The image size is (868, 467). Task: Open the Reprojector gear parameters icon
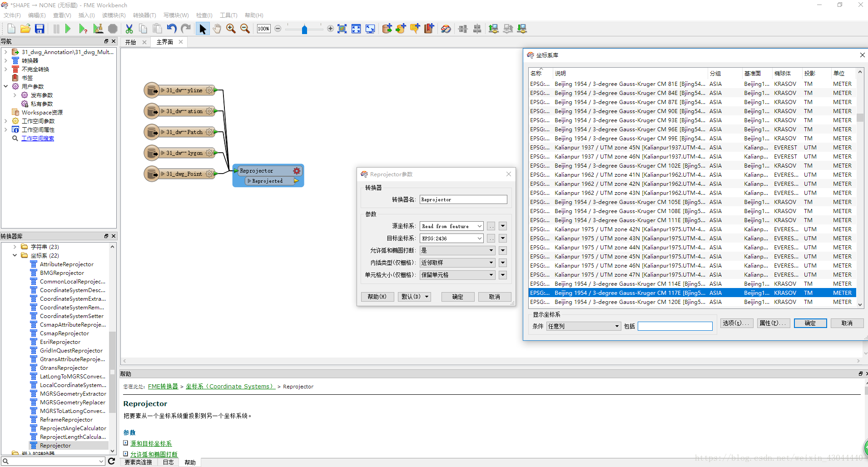[297, 171]
